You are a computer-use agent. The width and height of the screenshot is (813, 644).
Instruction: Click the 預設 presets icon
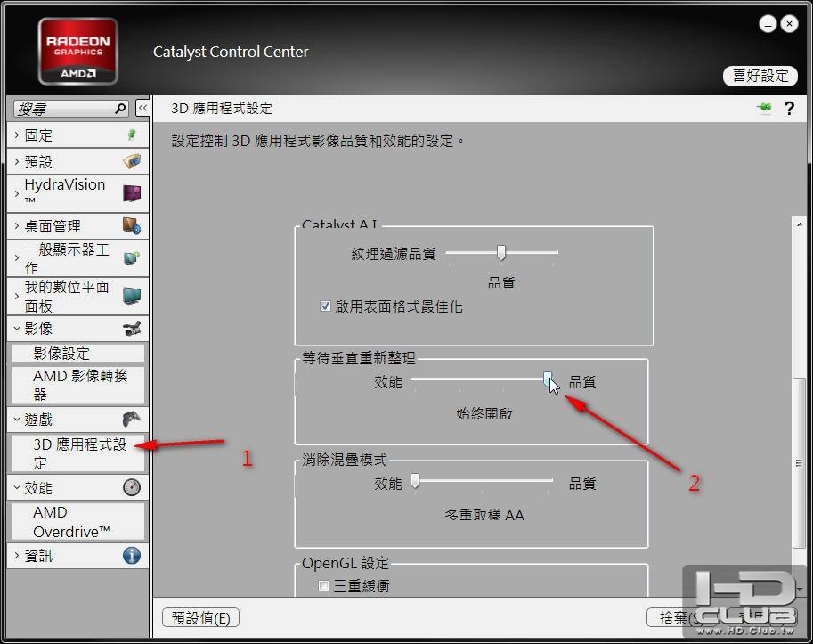(132, 161)
